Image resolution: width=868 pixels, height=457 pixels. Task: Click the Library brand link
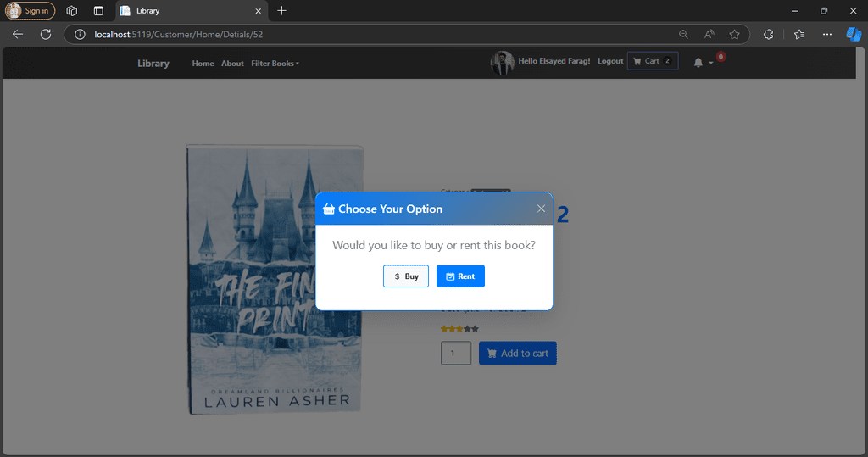(x=153, y=63)
